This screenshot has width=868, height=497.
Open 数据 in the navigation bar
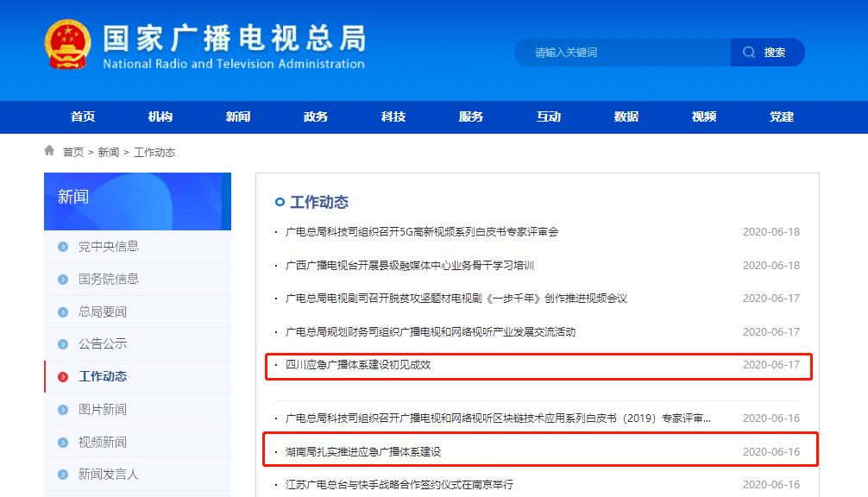point(626,116)
